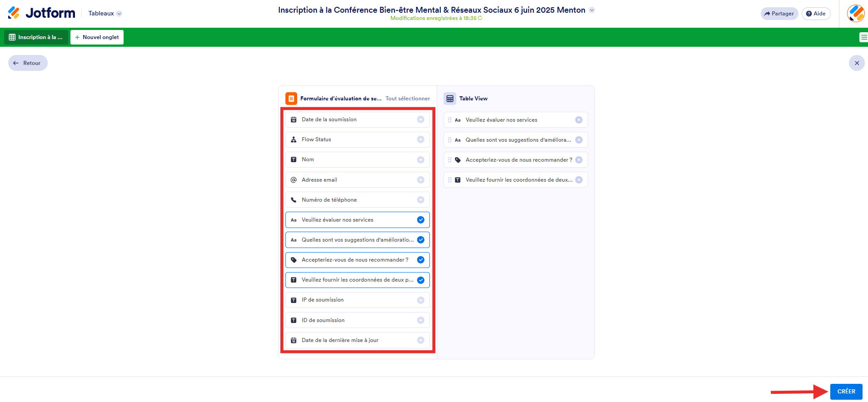This screenshot has width=868, height=402.
Task: Add the Numéro de téléphone field
Action: tap(420, 200)
